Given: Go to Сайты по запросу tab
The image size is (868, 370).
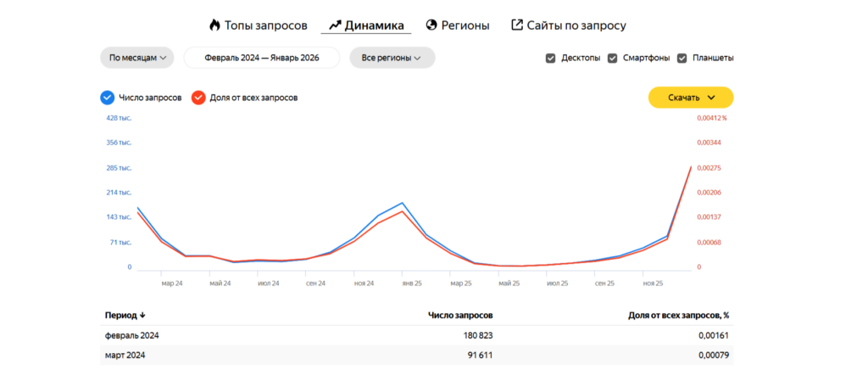Looking at the screenshot, I should coord(576,25).
